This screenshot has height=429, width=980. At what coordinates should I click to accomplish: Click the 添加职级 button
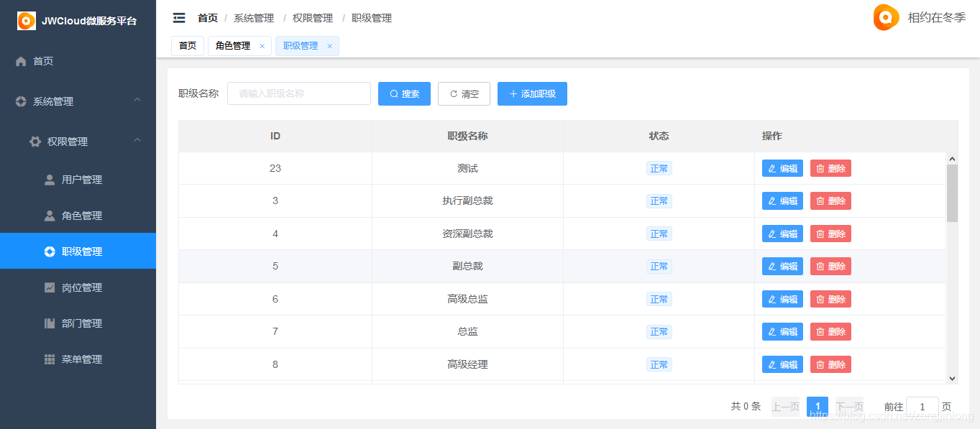point(532,93)
